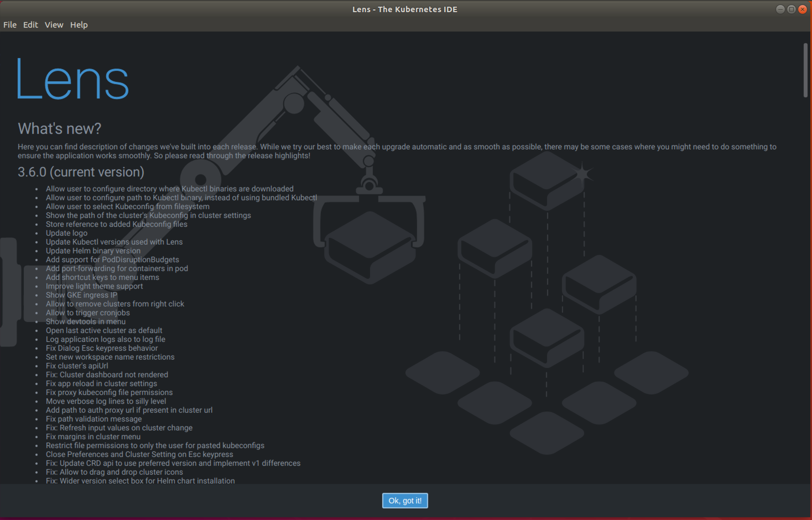Click the Show GKE ingress IP entry
This screenshot has height=520, width=812.
(x=81, y=295)
